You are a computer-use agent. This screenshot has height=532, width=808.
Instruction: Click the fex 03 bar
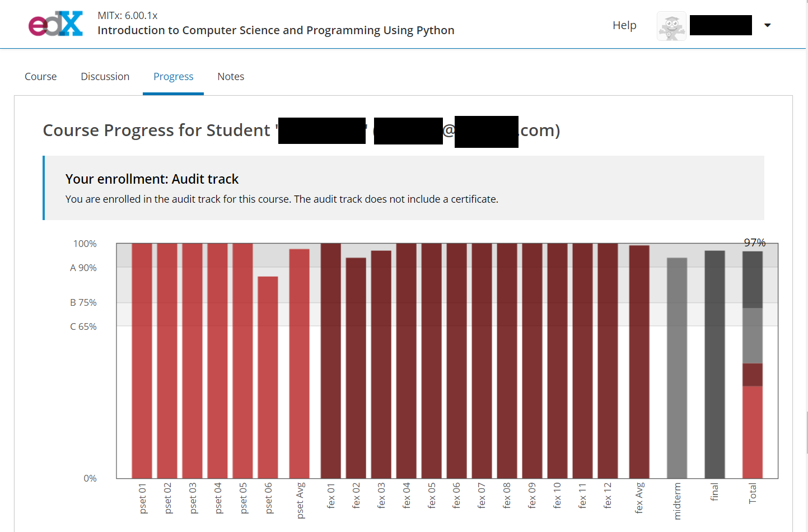(381, 364)
